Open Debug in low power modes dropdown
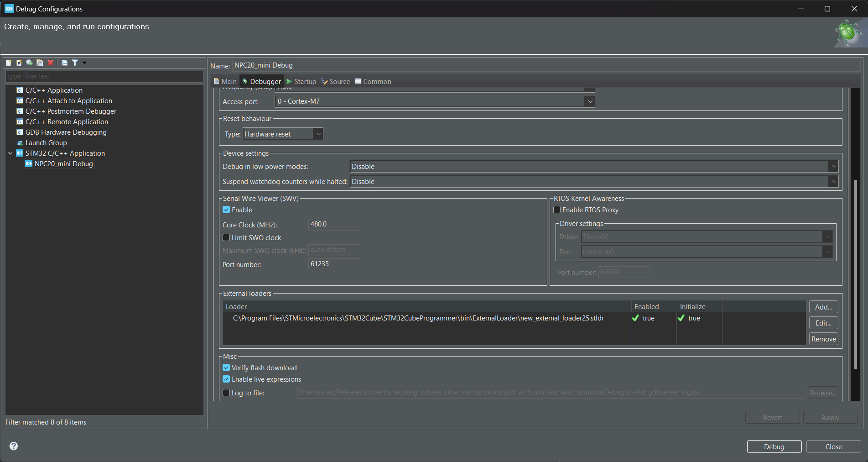 click(x=594, y=167)
